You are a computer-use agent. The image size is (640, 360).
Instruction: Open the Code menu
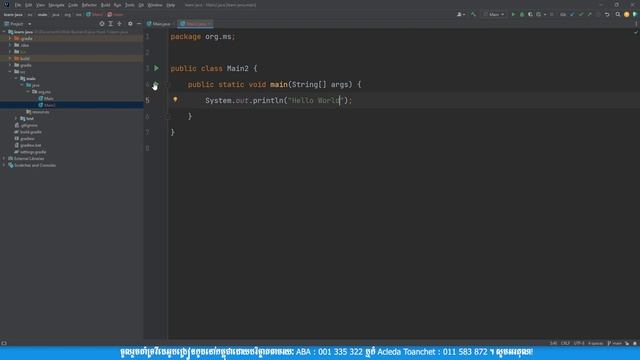[x=73, y=5]
